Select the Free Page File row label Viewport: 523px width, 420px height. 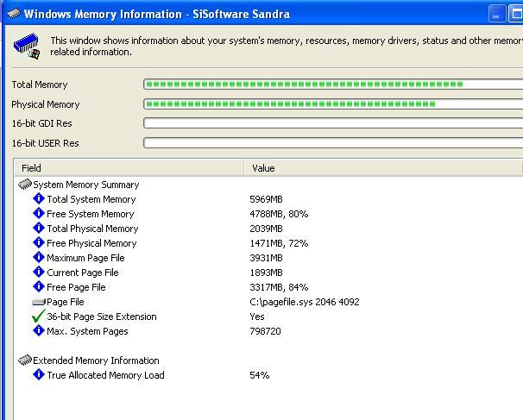click(x=76, y=287)
